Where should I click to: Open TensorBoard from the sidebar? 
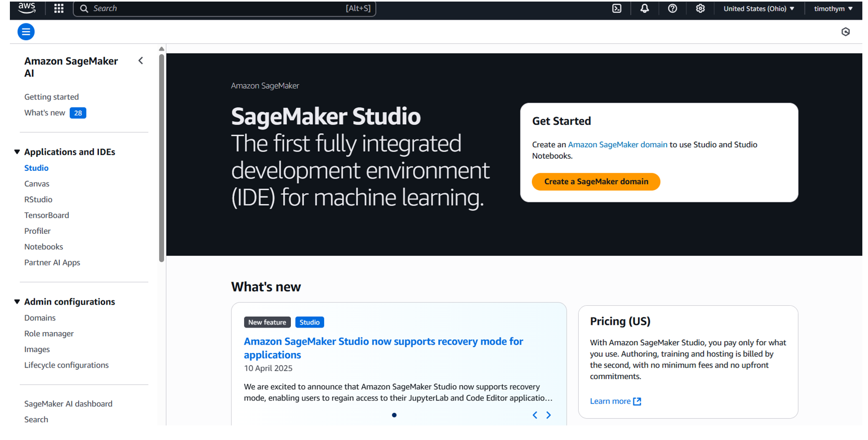click(x=47, y=215)
